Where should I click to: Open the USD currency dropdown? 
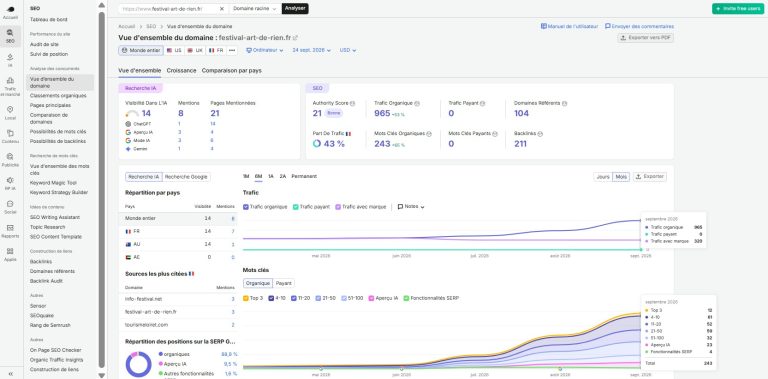(x=348, y=50)
